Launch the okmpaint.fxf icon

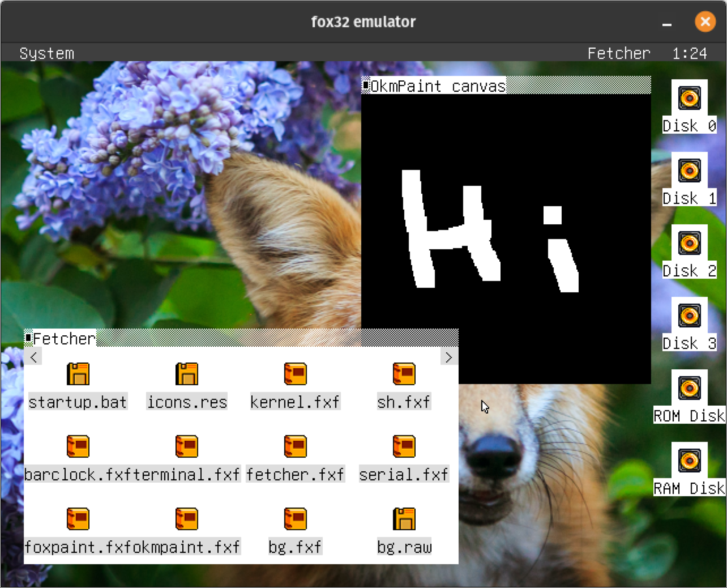coord(187,519)
